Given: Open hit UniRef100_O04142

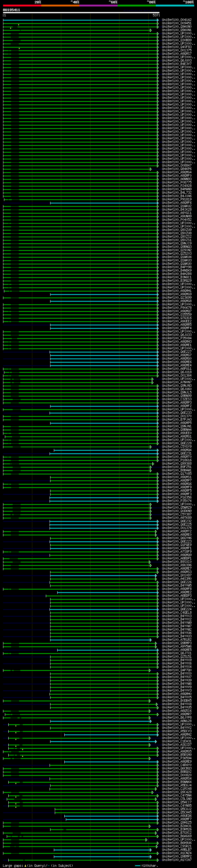Looking at the screenshot, I should click(177, 20).
